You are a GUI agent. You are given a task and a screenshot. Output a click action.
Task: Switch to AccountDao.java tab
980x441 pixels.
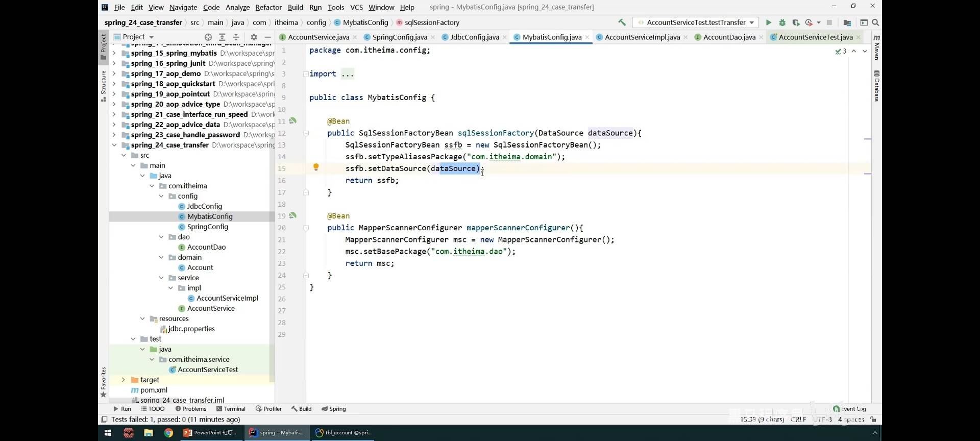click(729, 37)
